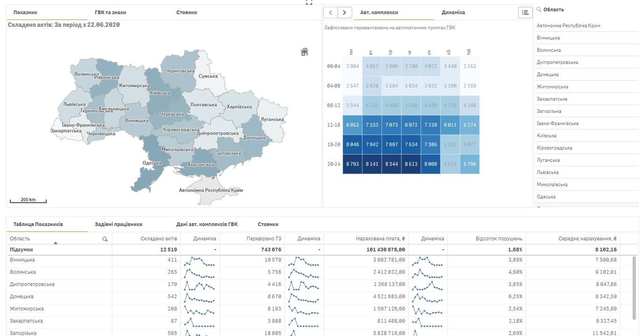Select Дані авт. комплексів ГВК tab
The image size is (644, 336).
click(207, 224)
